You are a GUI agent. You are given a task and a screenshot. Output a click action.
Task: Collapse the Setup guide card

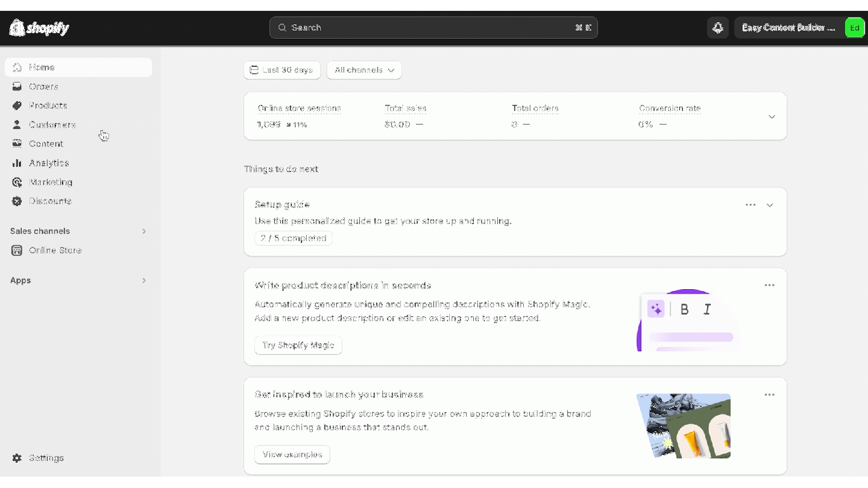(x=770, y=205)
